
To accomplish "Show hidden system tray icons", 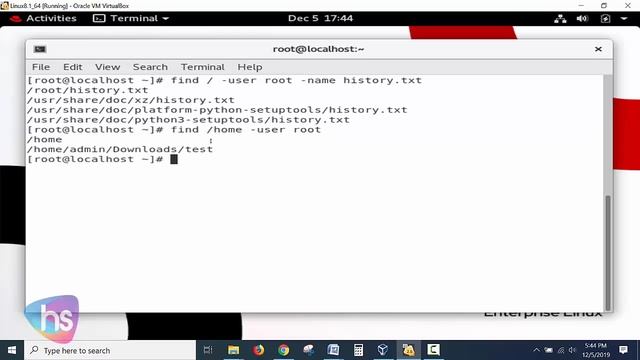I will (536, 350).
